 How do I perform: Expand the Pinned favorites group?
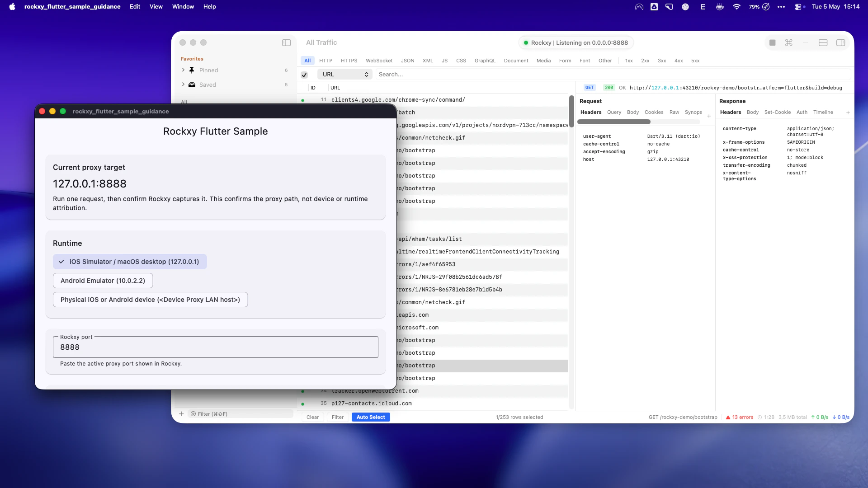(x=183, y=70)
